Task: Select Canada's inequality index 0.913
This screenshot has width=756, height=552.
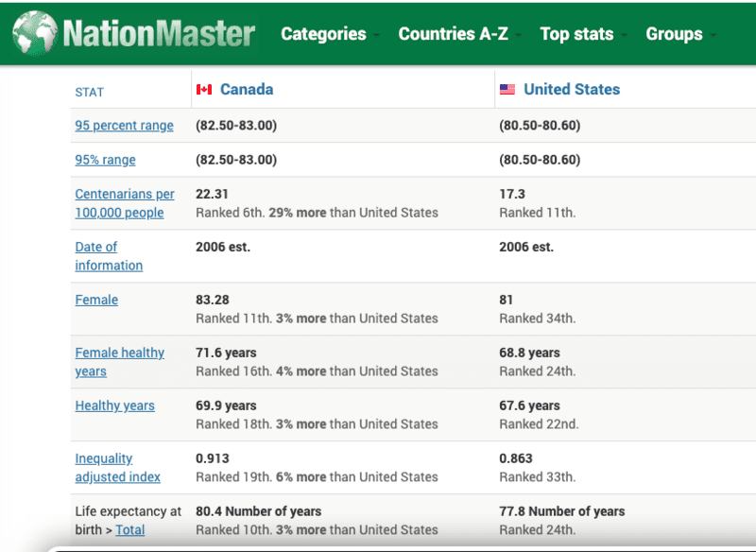Action: click(x=212, y=458)
